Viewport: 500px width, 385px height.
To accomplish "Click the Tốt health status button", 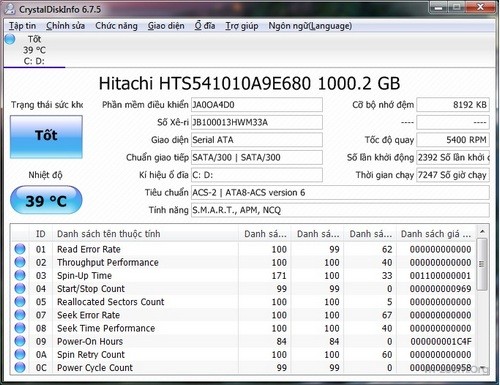I will click(46, 137).
